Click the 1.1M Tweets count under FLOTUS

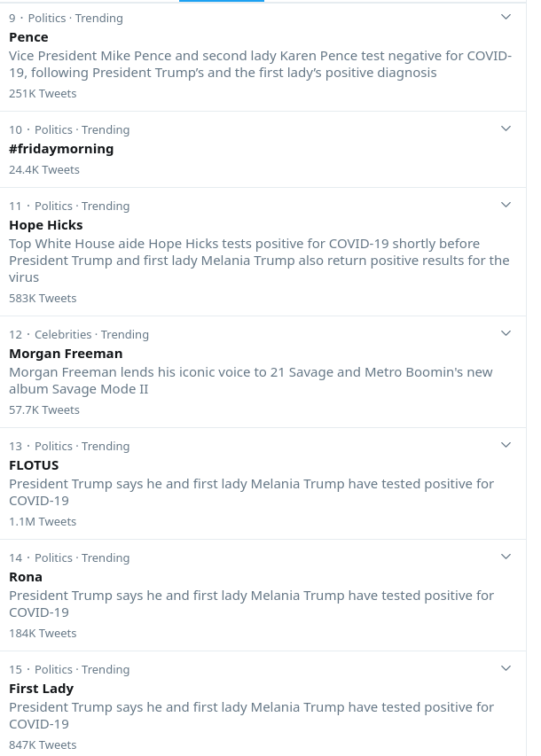43,522
